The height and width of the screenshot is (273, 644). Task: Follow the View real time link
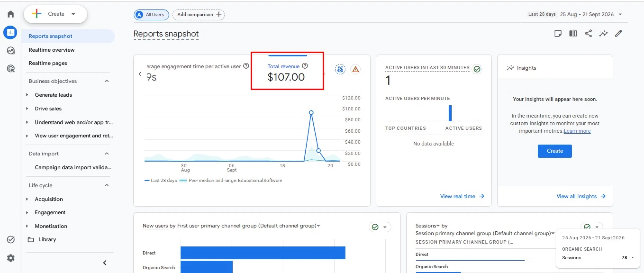462,196
